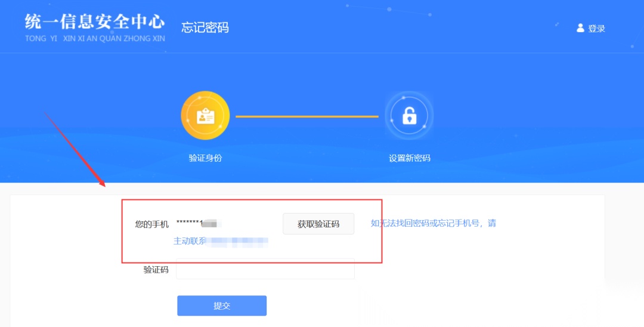Select the yellow ID card step icon
Image resolution: width=644 pixels, height=327 pixels.
205,115
